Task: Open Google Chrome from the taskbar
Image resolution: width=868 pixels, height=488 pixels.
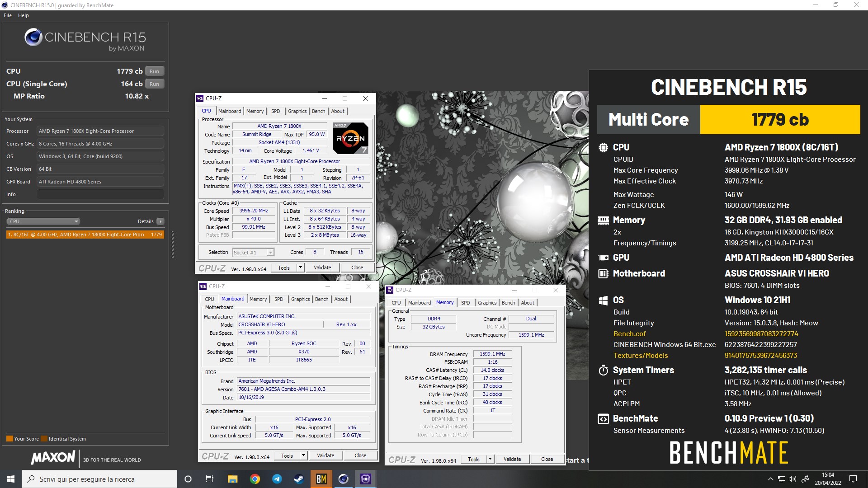Action: 255,479
